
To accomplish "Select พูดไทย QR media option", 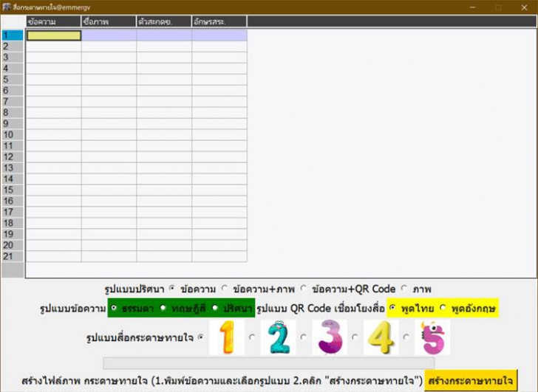I will pos(392,308).
